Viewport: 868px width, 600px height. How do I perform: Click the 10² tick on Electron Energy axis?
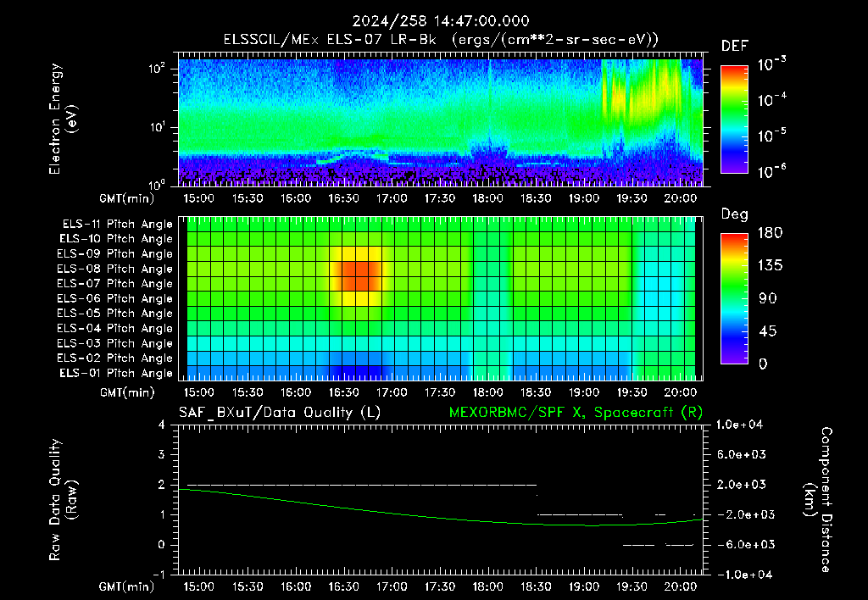coord(157,69)
